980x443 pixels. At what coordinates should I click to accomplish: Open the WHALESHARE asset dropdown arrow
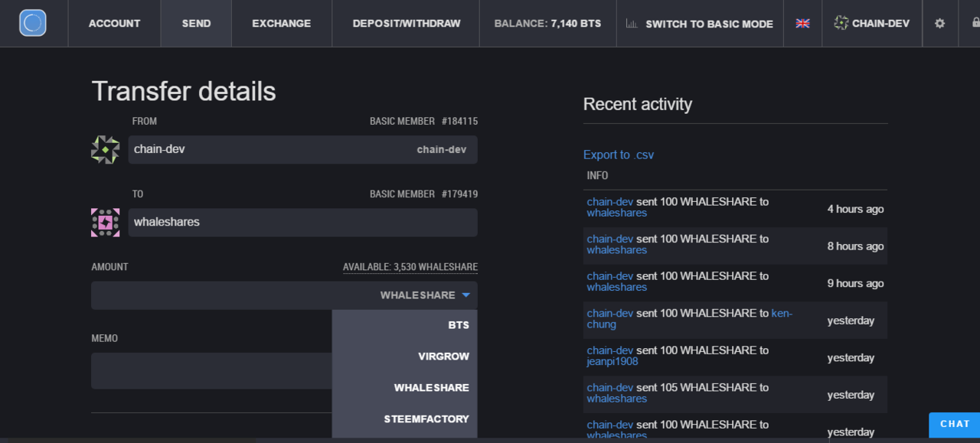pos(465,295)
